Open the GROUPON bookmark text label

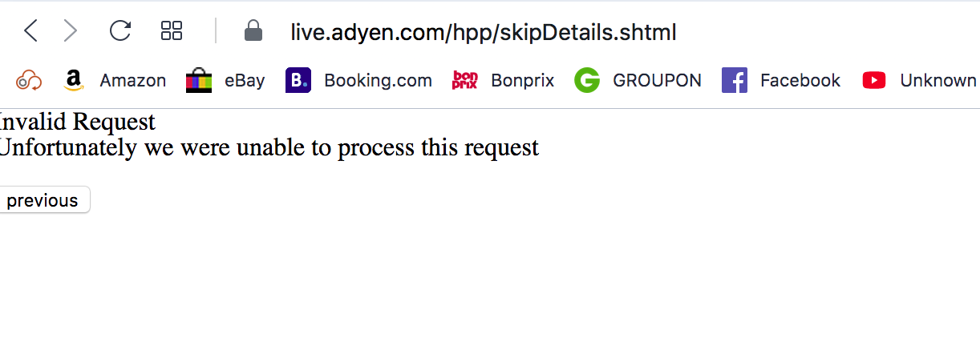click(657, 80)
